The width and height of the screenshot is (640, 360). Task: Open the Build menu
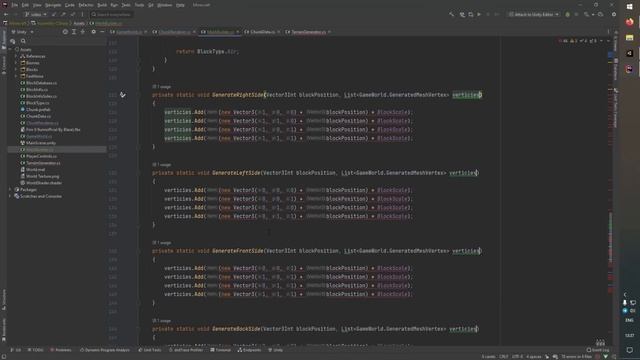(x=102, y=5)
